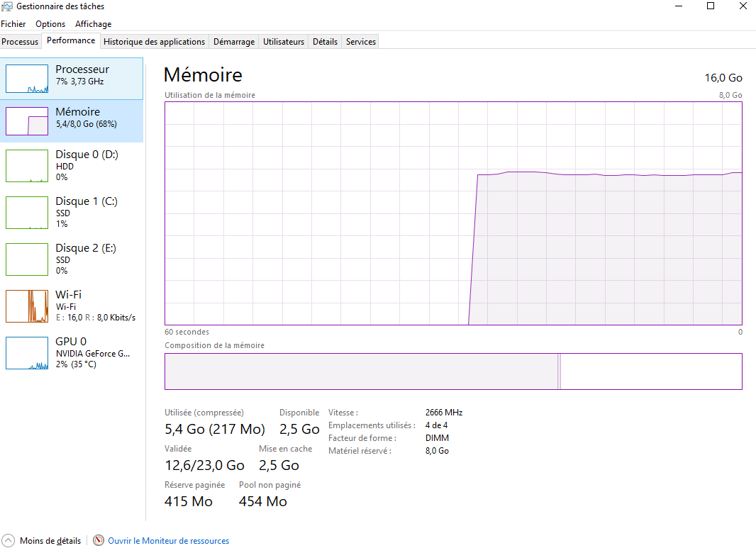Screen dimensions: 756x548
Task: Open Disque 0 (D:) HDD performance graph
Action: coord(72,165)
